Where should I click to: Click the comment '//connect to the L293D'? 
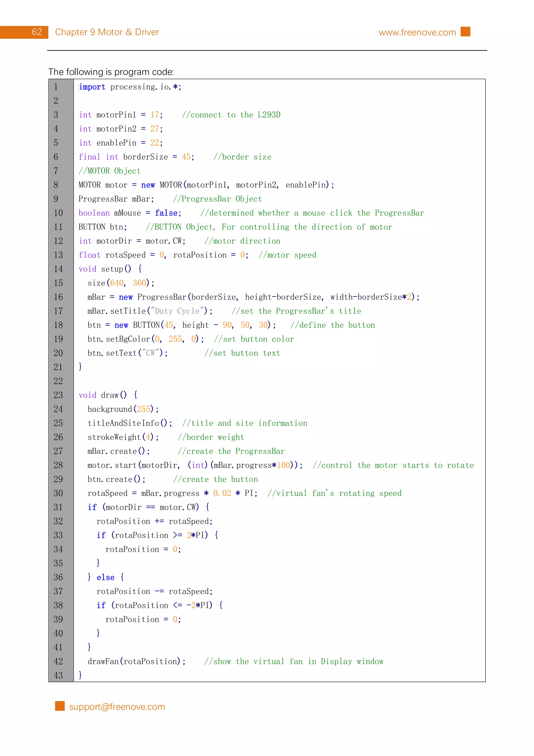pos(231,115)
